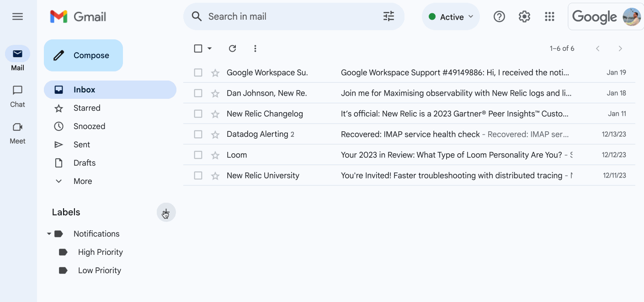Image resolution: width=644 pixels, height=302 pixels.
Task: Tick the Loom email checkbox
Action: pyautogui.click(x=198, y=155)
